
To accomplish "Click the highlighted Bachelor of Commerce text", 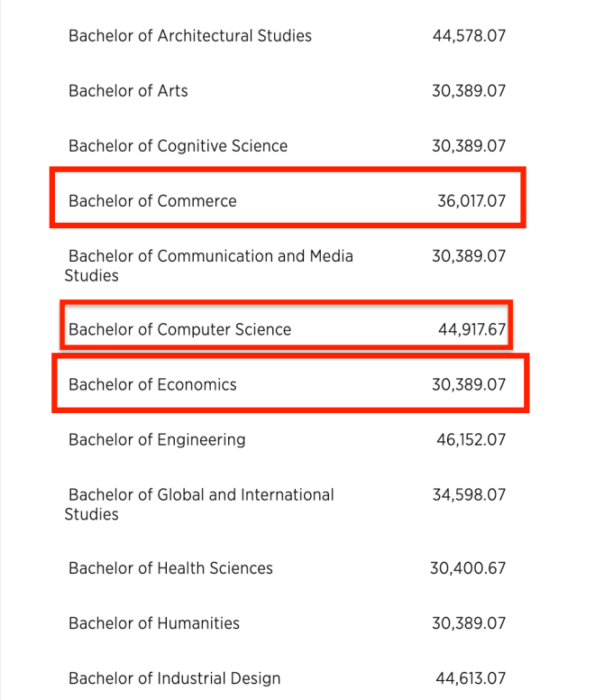I will [152, 201].
